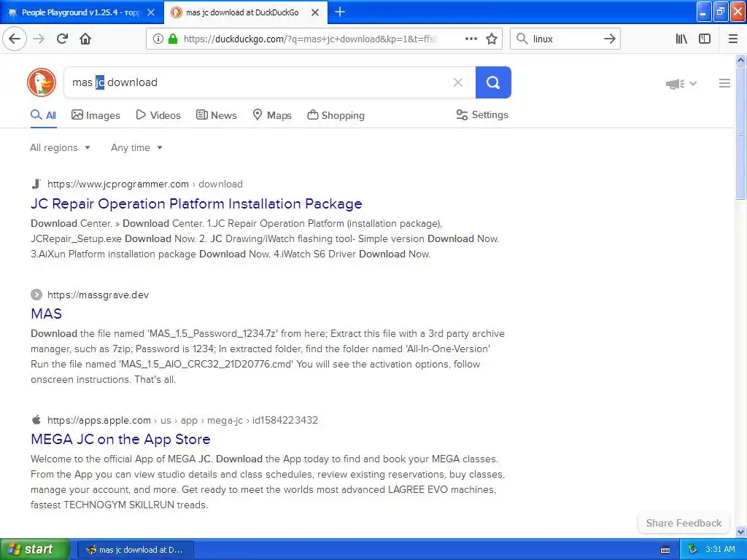This screenshot has height=560, width=747.
Task: Go back with the browser back arrow
Action: pos(15,39)
